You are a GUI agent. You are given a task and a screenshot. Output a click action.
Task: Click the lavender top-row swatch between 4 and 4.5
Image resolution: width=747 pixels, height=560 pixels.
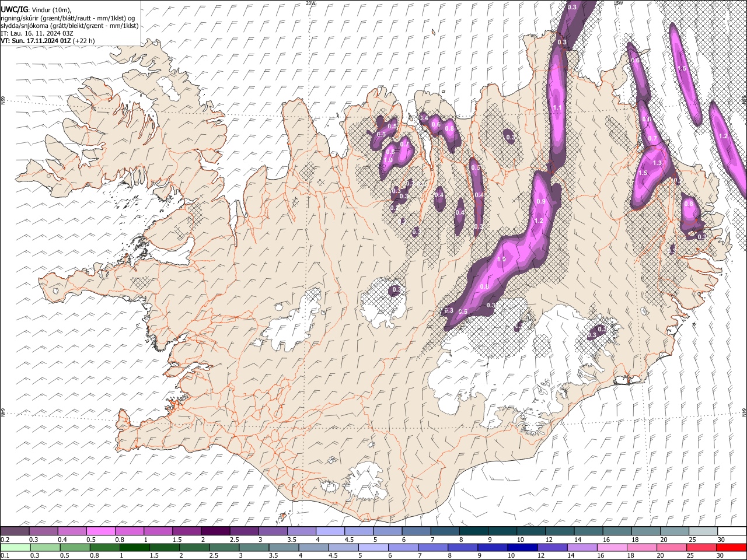pos(330,531)
